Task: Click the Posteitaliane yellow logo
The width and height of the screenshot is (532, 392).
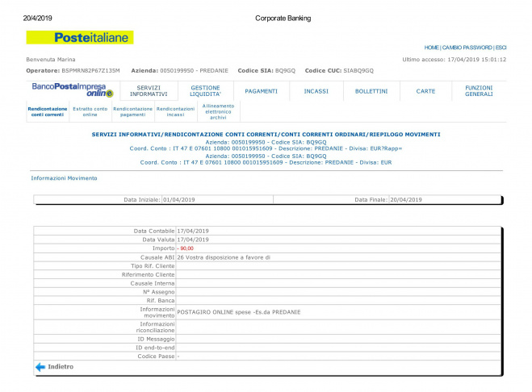Action: 80,37
